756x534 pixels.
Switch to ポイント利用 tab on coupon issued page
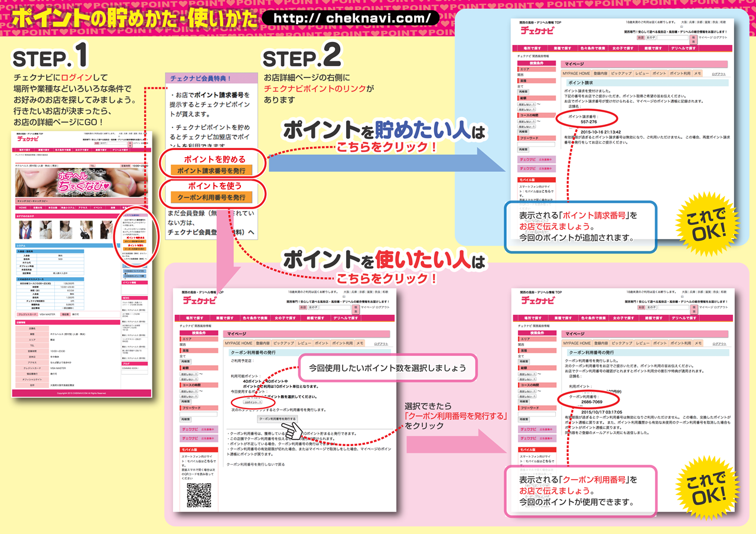[x=681, y=343]
